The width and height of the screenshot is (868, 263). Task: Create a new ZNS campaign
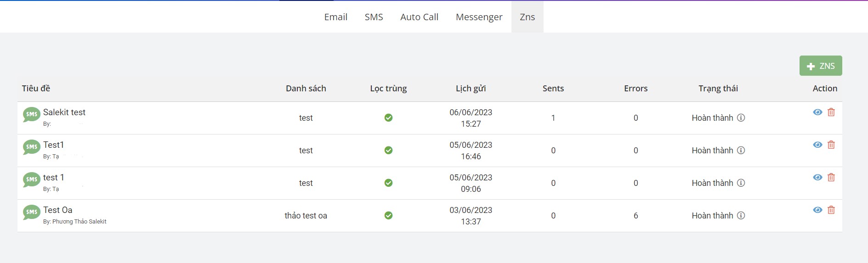(x=821, y=66)
